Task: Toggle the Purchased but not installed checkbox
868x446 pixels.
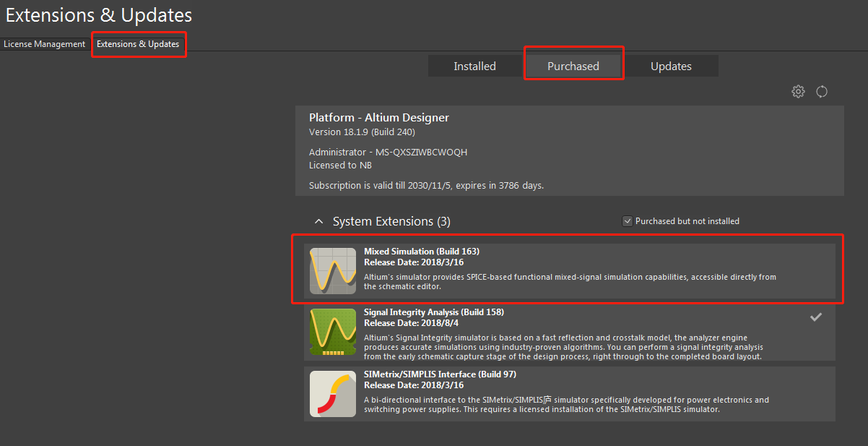Action: click(628, 221)
